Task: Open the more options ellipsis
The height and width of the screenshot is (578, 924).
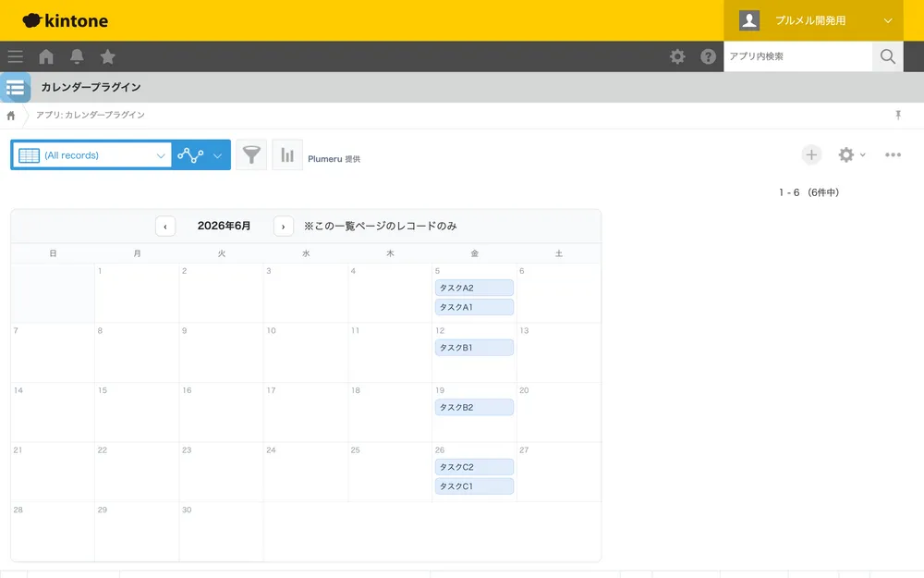Action: [893, 154]
